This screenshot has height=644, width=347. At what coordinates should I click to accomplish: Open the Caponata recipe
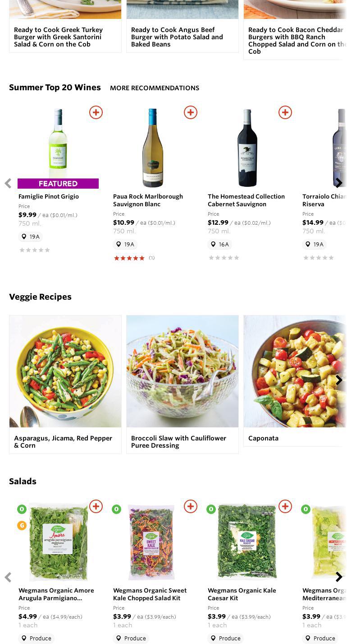click(x=263, y=438)
